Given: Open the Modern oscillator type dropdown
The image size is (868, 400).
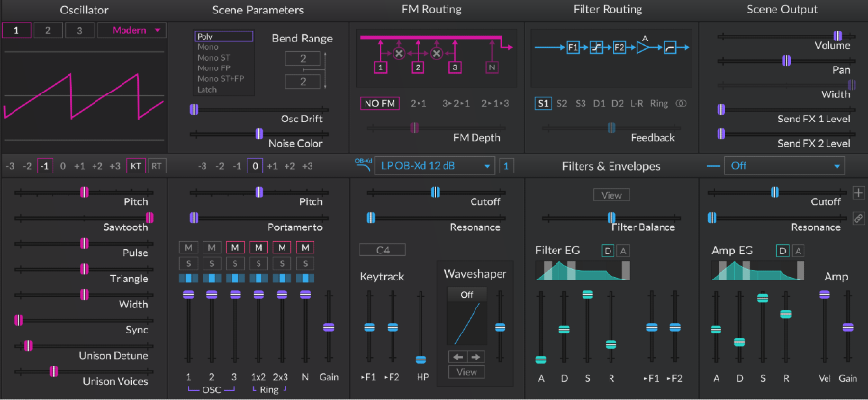Looking at the screenshot, I should coord(132,31).
